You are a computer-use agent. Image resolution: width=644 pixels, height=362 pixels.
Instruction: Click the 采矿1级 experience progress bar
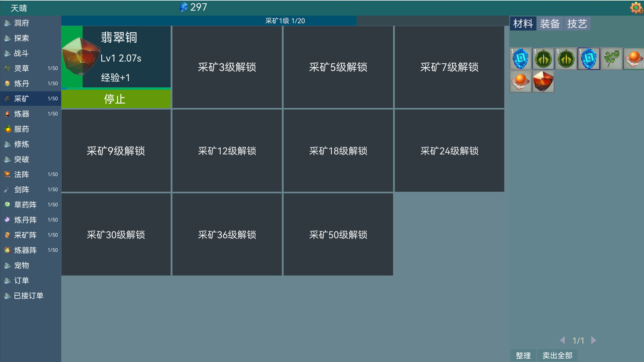pos(285,21)
